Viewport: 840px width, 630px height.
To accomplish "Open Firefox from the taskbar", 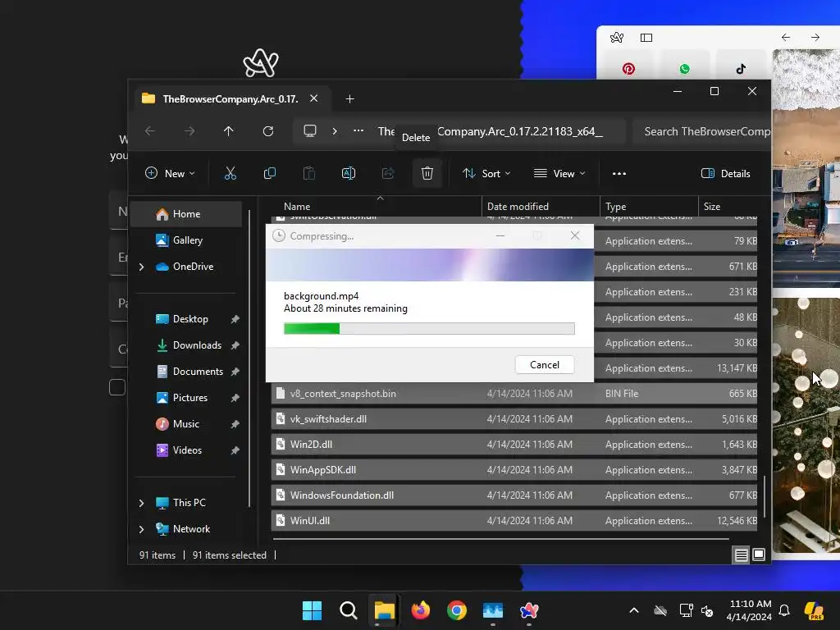I will click(421, 610).
